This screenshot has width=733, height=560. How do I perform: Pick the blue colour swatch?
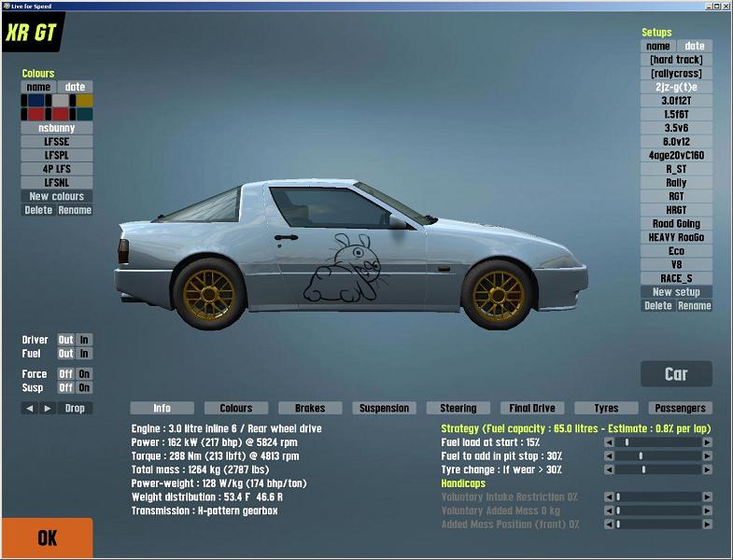(36, 101)
